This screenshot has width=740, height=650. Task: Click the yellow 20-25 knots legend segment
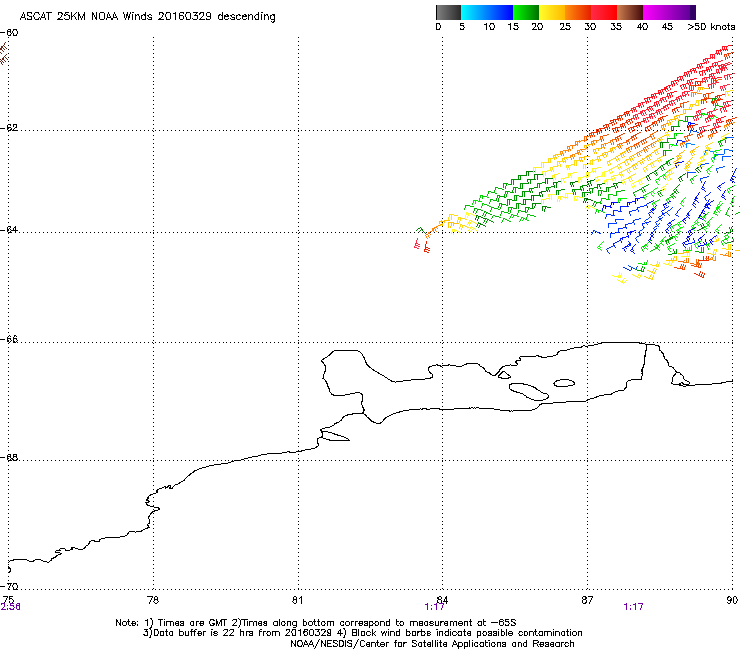coord(551,12)
